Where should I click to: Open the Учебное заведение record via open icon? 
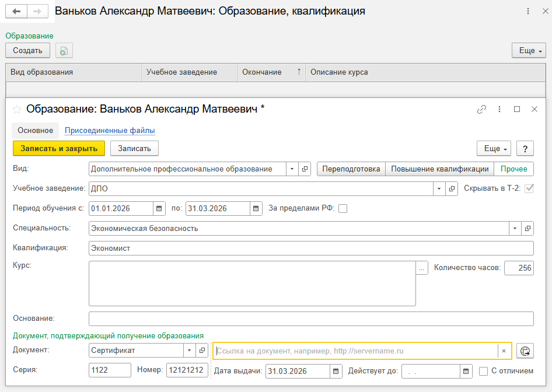tap(452, 189)
